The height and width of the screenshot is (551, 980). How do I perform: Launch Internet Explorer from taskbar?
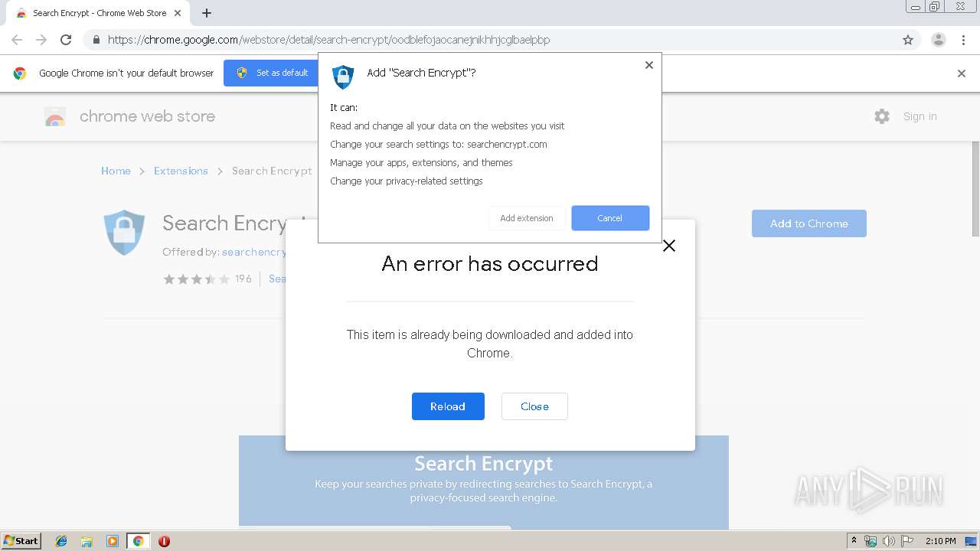click(x=61, y=541)
